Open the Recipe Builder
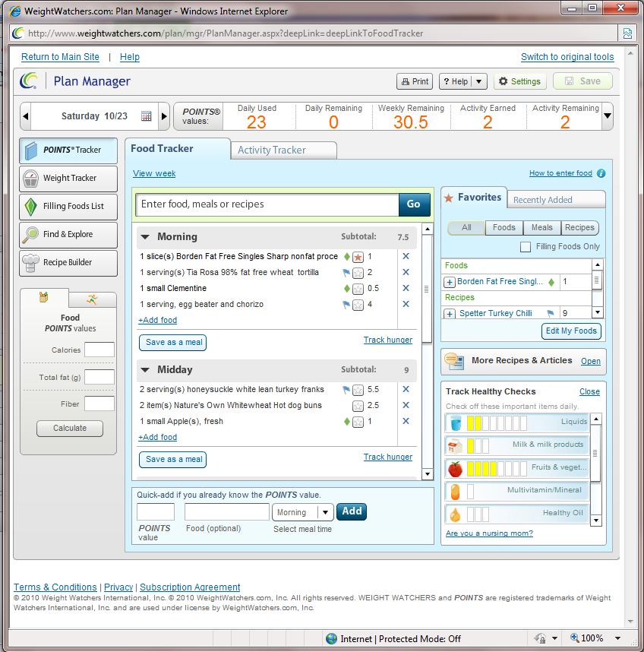The height and width of the screenshot is (652, 644). click(68, 263)
